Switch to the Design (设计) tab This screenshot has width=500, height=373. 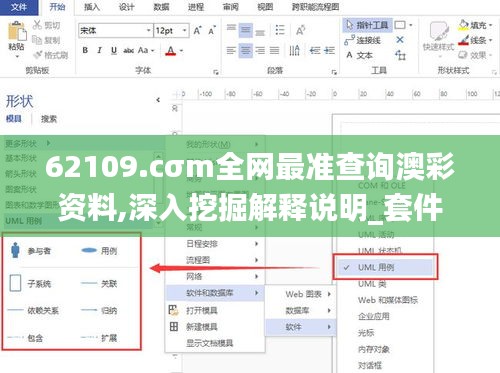126,7
